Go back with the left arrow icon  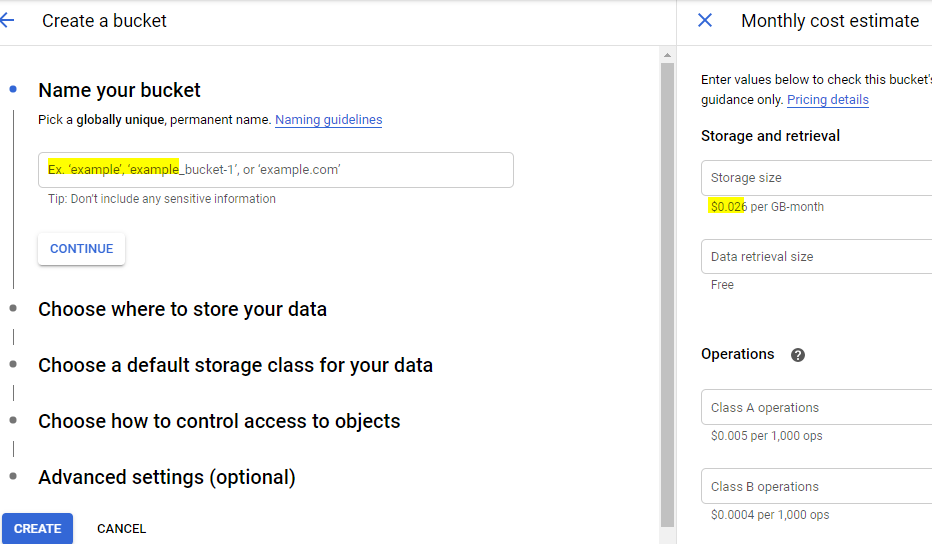[x=7, y=20]
